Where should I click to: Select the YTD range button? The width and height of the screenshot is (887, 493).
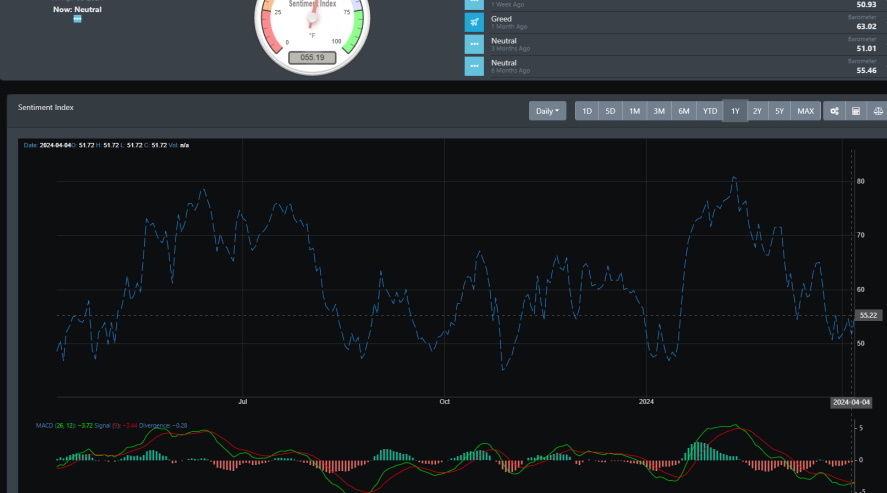710,111
